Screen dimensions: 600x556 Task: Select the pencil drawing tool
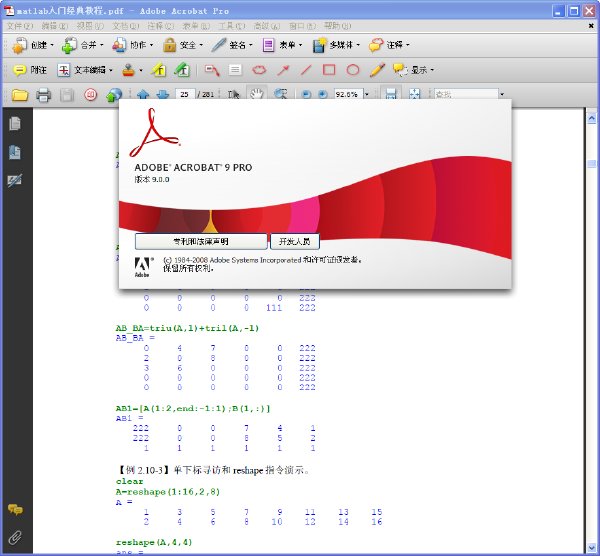377,70
